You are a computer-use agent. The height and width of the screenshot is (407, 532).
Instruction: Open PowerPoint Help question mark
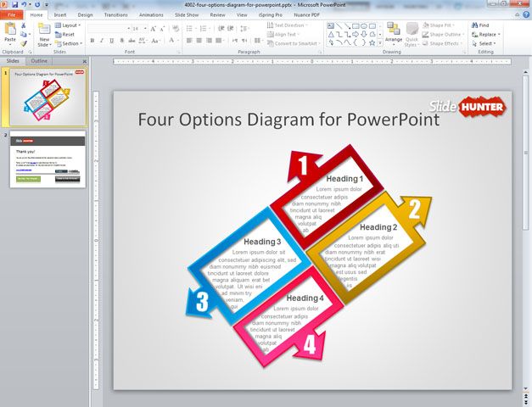pos(526,14)
